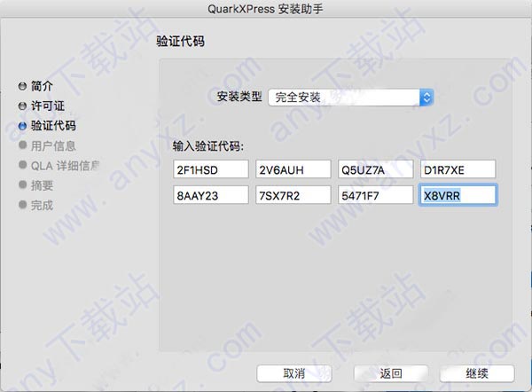Click the QuarkXPress 安装助手 window title
532x392 pixels.
[x=265, y=9]
